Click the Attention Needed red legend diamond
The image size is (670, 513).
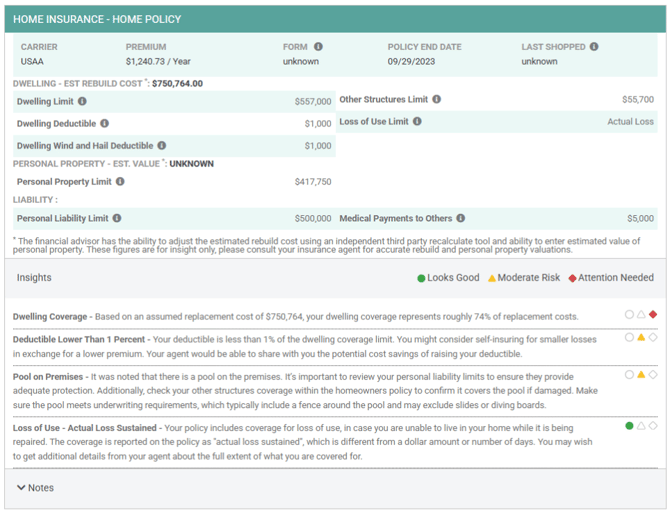click(x=572, y=278)
